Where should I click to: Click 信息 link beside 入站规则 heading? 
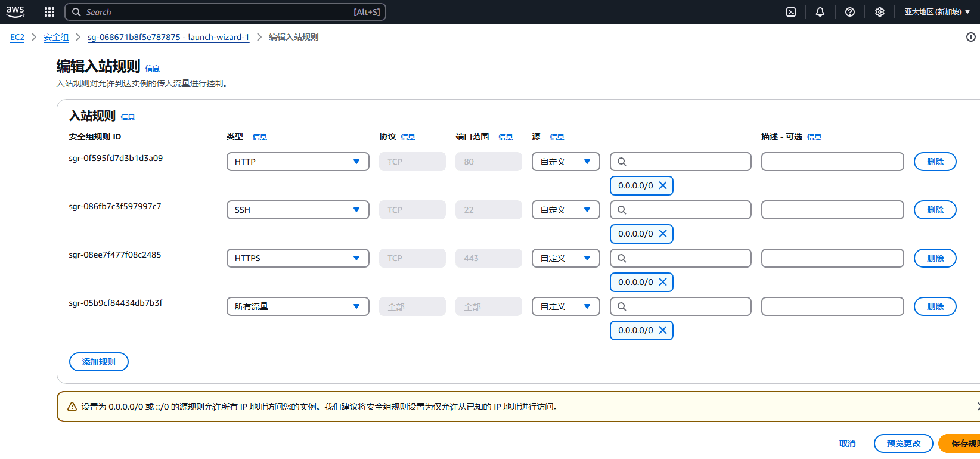pyautogui.click(x=128, y=117)
